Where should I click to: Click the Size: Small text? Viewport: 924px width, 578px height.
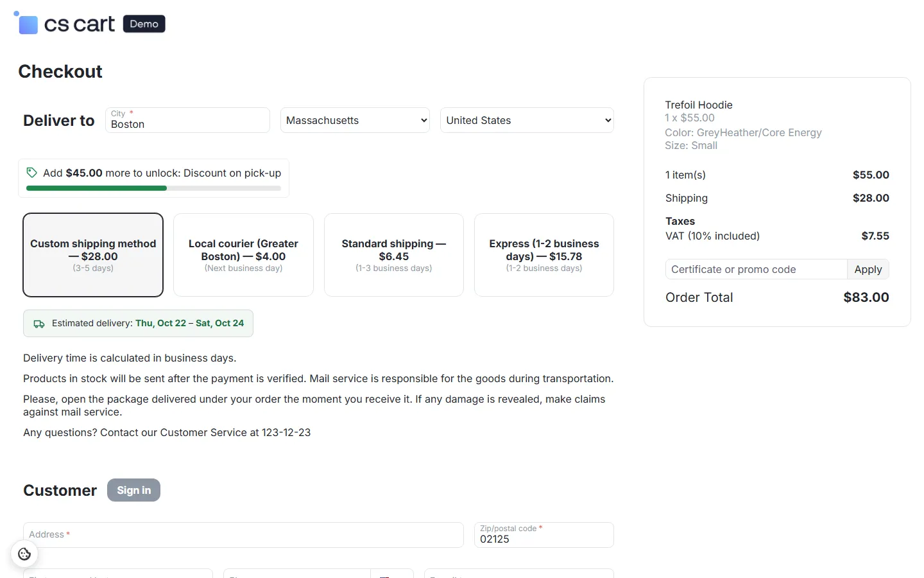click(x=691, y=145)
